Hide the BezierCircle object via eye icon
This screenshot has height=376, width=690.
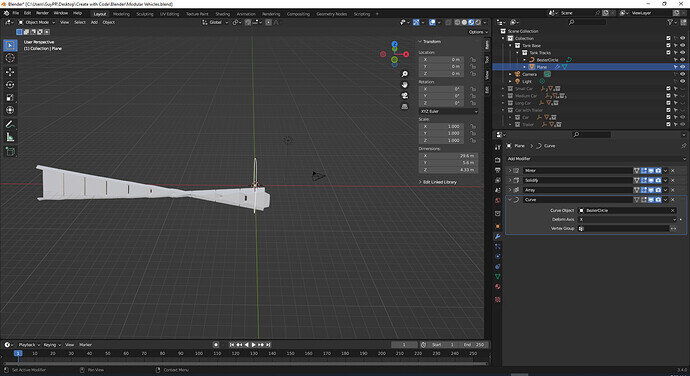(683, 60)
